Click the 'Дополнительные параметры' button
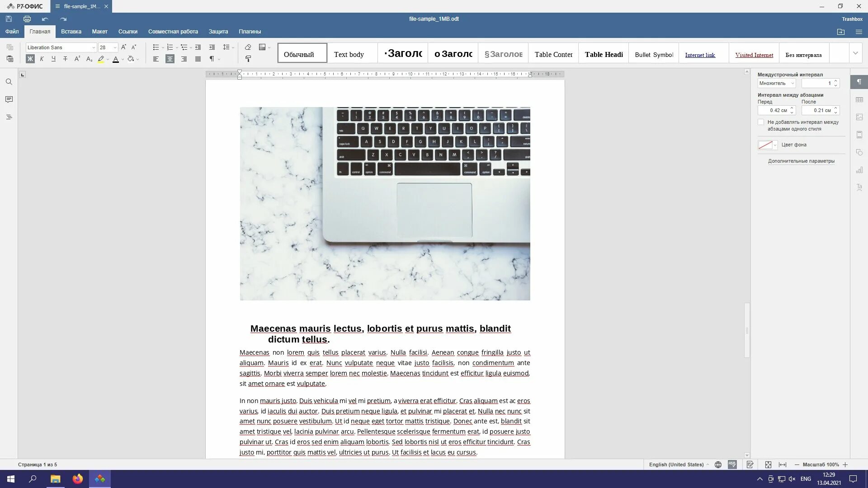Image resolution: width=868 pixels, height=488 pixels. pyautogui.click(x=801, y=161)
